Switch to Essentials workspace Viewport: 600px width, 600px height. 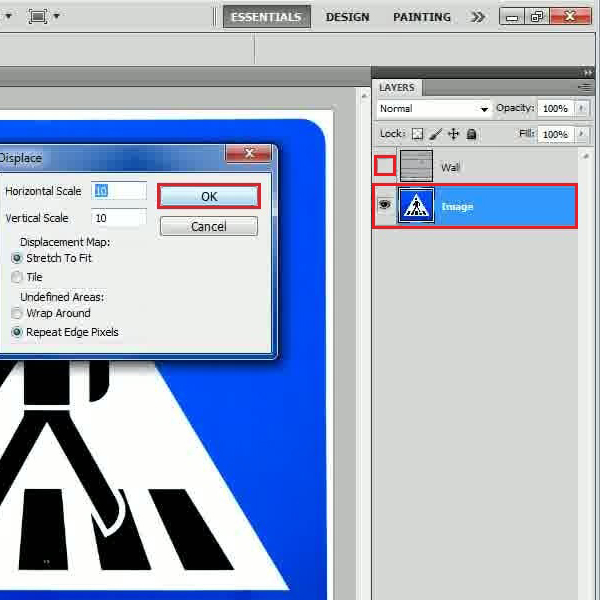point(266,17)
